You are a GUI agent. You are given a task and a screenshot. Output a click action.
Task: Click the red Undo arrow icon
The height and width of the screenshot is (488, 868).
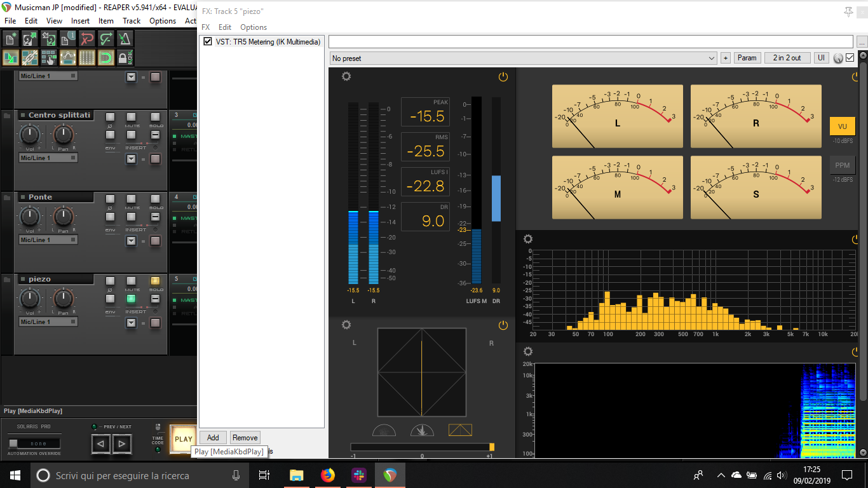[87, 39]
